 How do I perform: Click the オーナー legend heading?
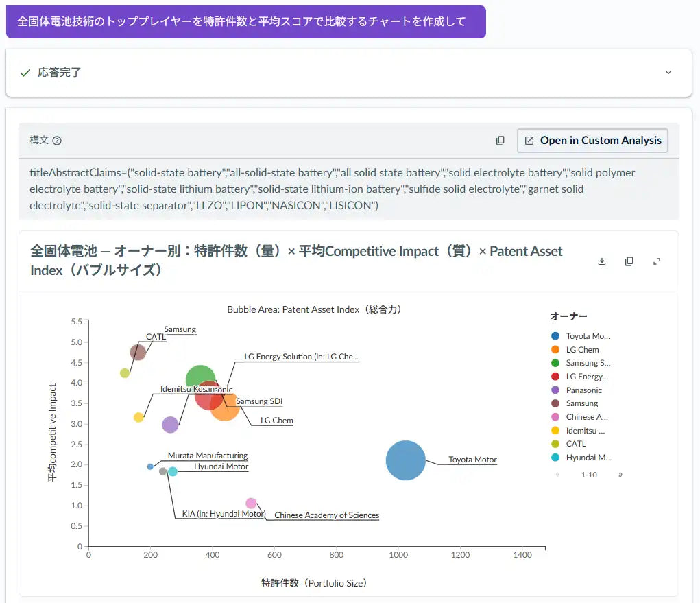coord(569,316)
